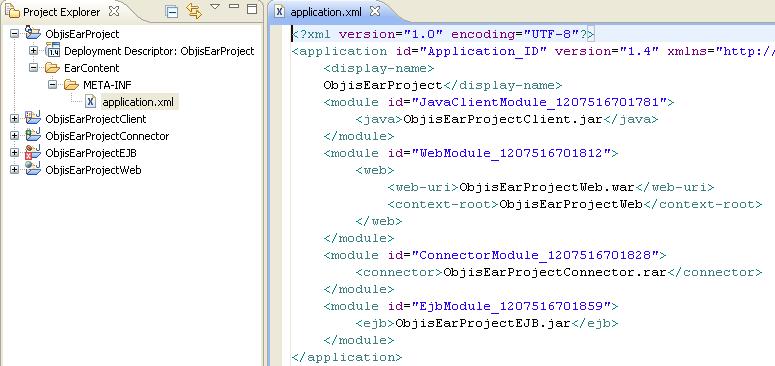The width and height of the screenshot is (775, 366).
Task: Click ObjisEarProjectWeb context-root value
Action: 571,204
